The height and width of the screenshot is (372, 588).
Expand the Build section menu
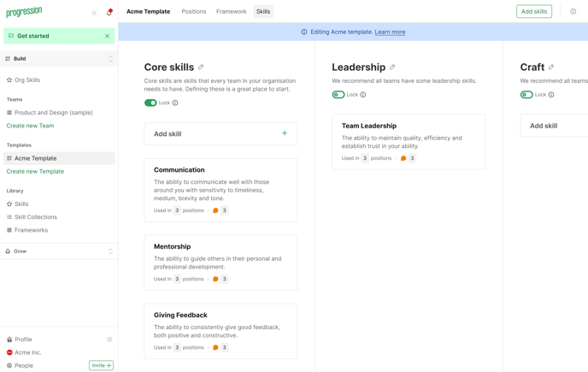110,59
